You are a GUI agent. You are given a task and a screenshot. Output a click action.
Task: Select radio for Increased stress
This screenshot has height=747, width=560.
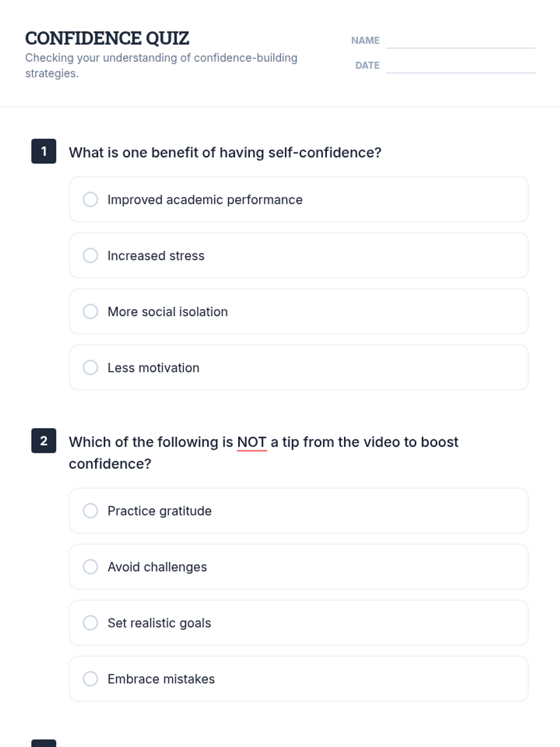tap(91, 255)
